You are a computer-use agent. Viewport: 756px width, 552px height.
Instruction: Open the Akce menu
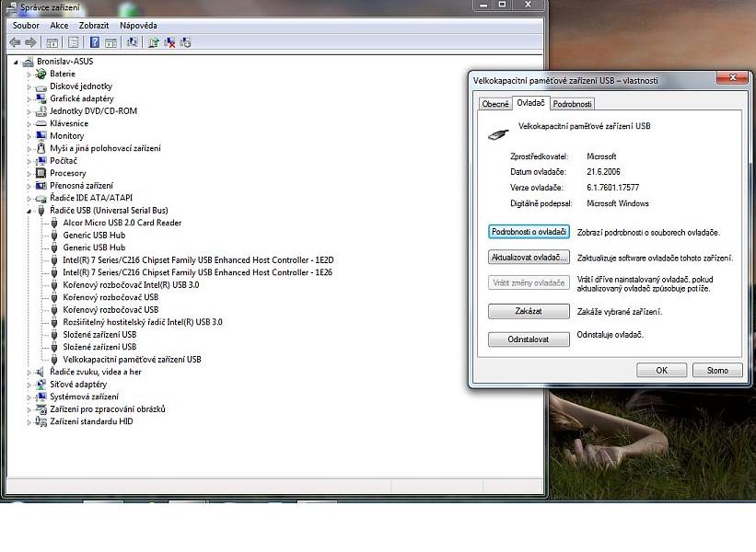[x=59, y=26]
